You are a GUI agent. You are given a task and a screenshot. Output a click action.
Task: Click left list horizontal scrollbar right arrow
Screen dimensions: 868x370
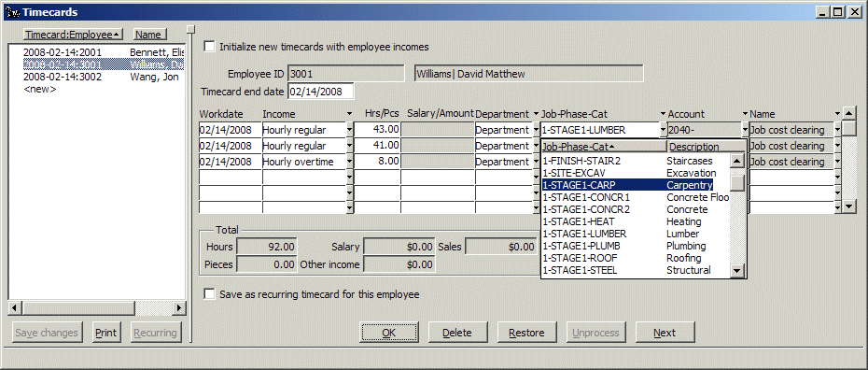tap(178, 307)
